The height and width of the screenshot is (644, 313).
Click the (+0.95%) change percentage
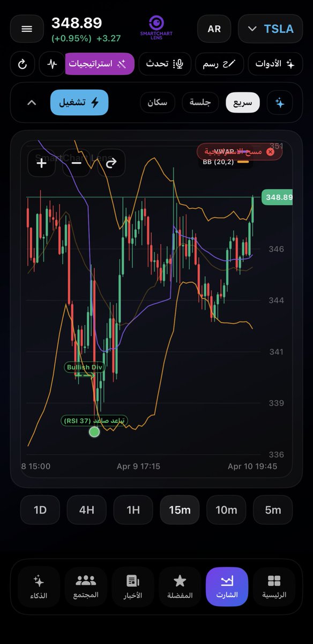[71, 39]
